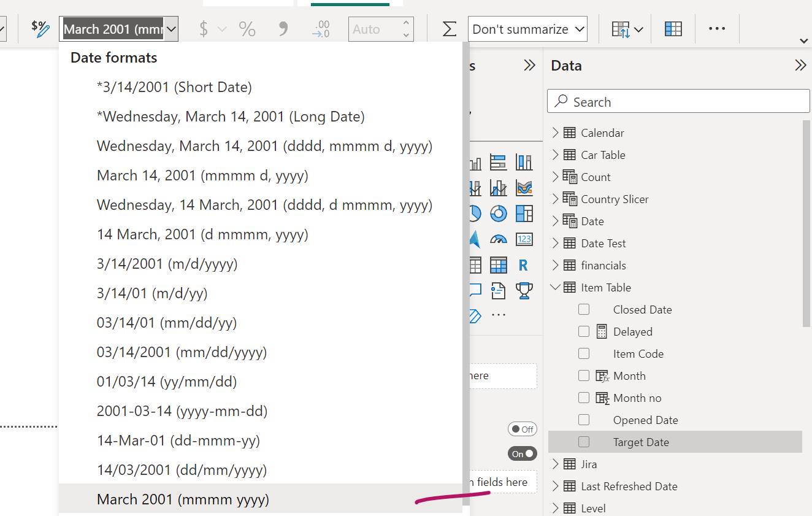Check the Month no field

[x=584, y=398]
